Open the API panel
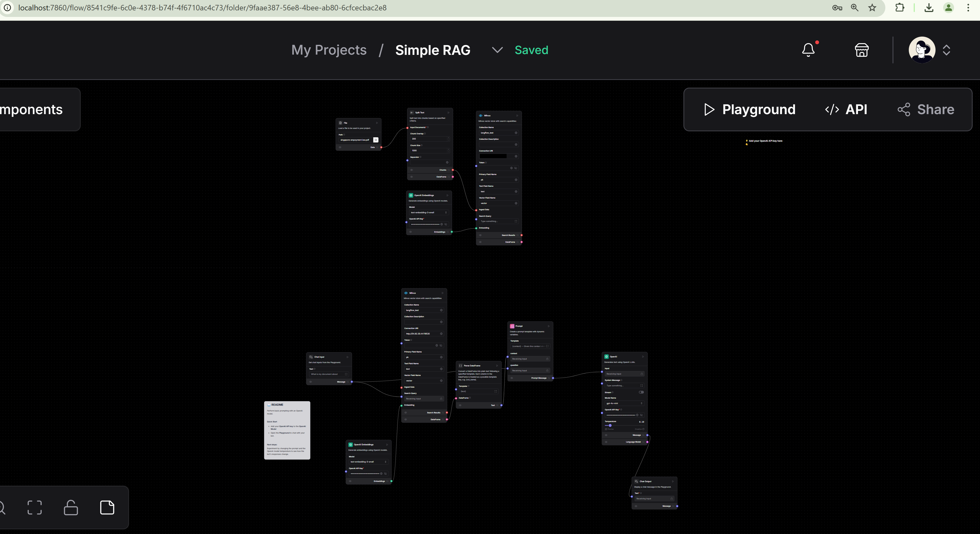 pos(846,110)
